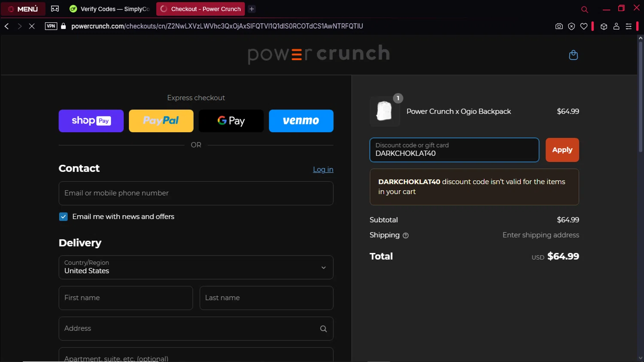
Task: Take a snapshot with the camera icon
Action: pyautogui.click(x=559, y=26)
